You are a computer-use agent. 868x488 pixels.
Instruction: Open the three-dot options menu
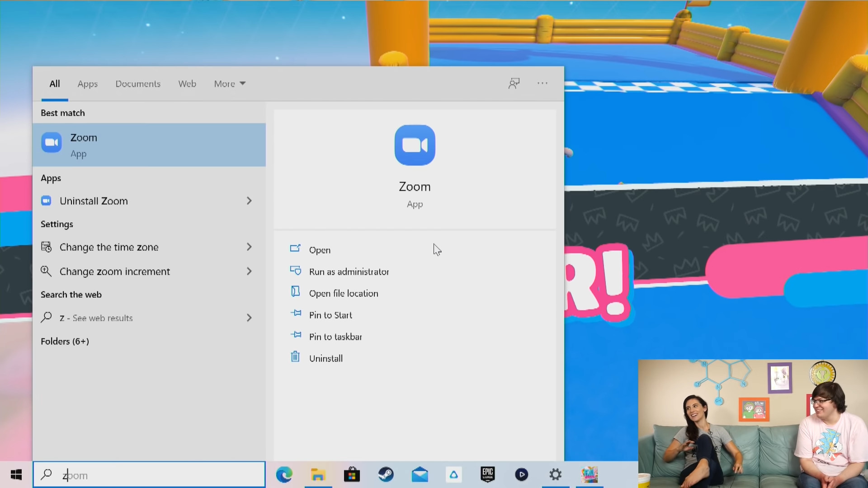coord(542,83)
